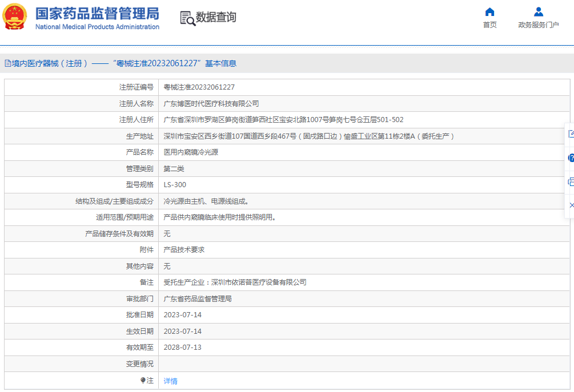Image resolution: width=574 pixels, height=392 pixels.
Task: Open the feedback edit icon in the side panel
Action: 571,134
